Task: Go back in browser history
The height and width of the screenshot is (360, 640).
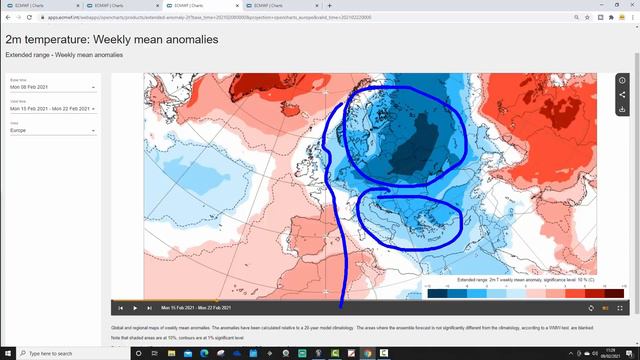Action: (x=8, y=17)
